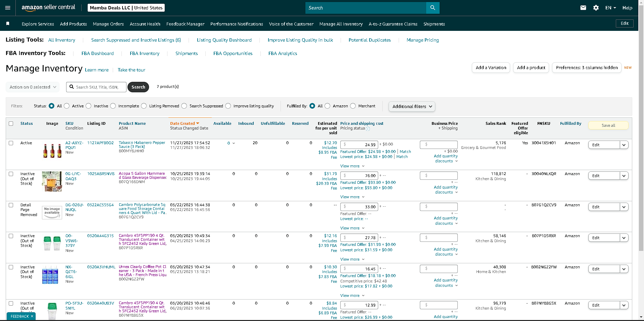This screenshot has height=321, width=644.
Task: Click Edit for Cambro 27.78 price row
Action: (x=604, y=238)
